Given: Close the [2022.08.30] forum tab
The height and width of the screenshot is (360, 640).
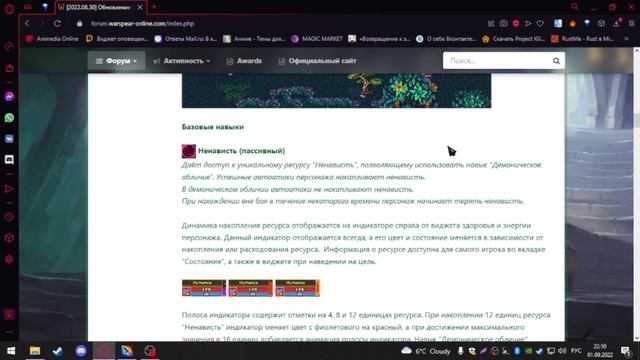Looking at the screenshot, I should point(140,7).
